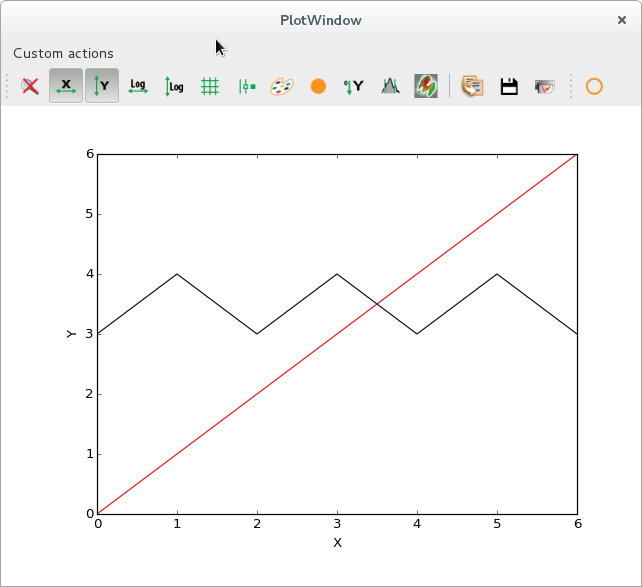The width and height of the screenshot is (642, 587).
Task: Click the orange filled circle icon
Action: coord(318,86)
